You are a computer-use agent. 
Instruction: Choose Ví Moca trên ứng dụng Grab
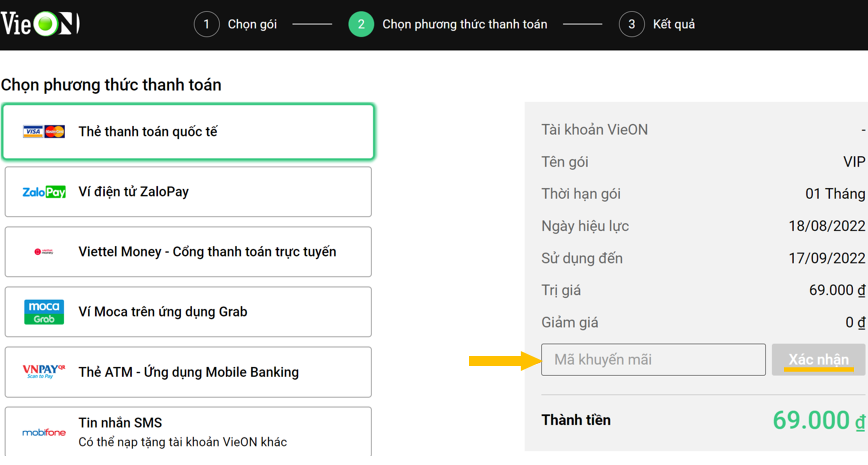188,312
